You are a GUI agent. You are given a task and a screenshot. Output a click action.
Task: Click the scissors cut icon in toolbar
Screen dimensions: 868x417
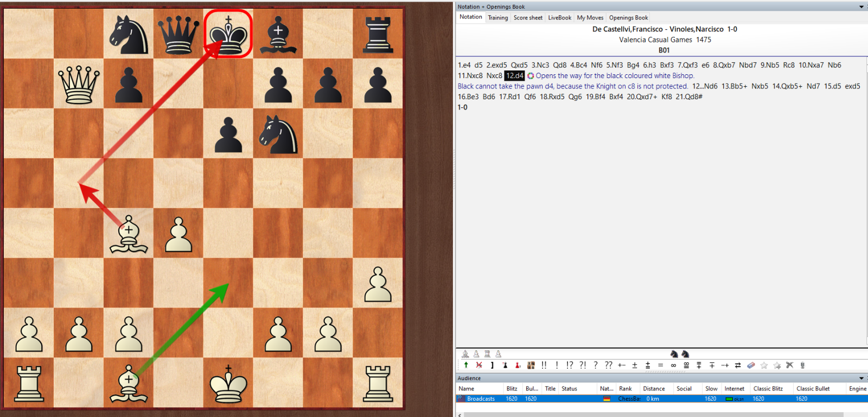[x=789, y=365]
